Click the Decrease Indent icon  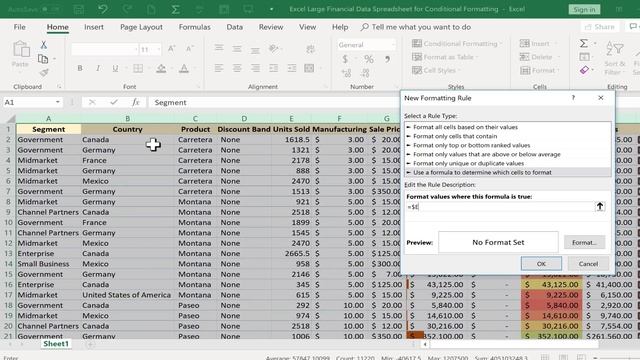[x=273, y=68]
